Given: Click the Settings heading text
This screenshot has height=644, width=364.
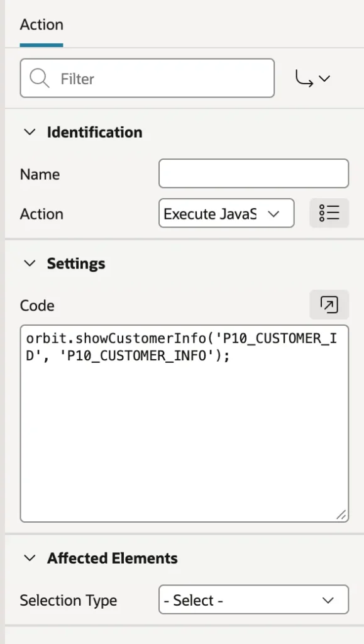Looking at the screenshot, I should tap(76, 264).
